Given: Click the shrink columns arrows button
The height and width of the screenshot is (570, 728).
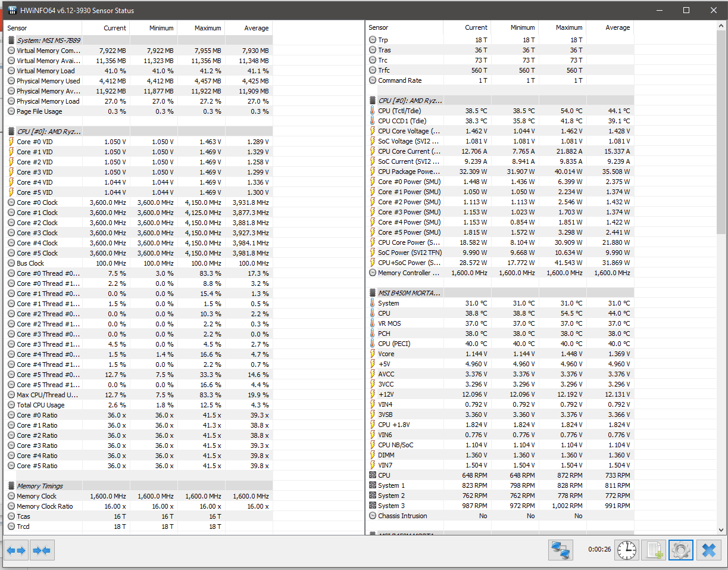Looking at the screenshot, I should point(42,550).
